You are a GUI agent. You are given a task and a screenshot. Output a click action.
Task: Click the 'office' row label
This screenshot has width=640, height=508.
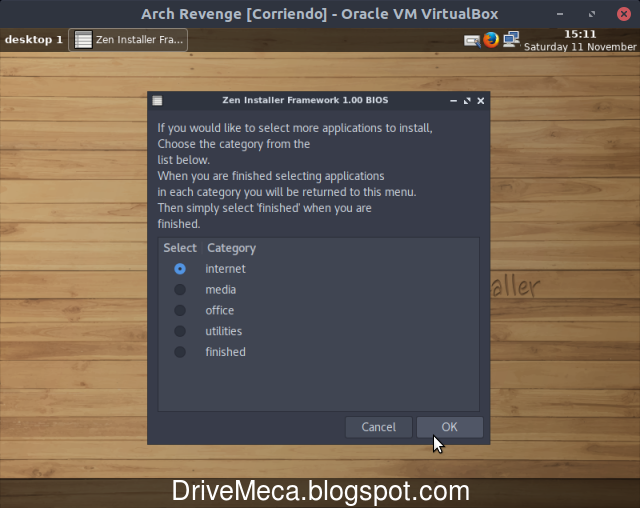(x=220, y=311)
